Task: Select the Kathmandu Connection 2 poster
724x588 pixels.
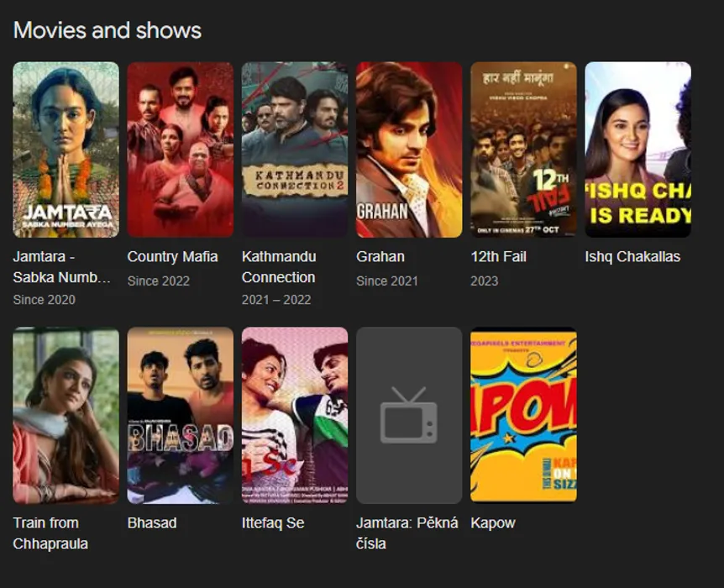Action: pyautogui.click(x=294, y=150)
